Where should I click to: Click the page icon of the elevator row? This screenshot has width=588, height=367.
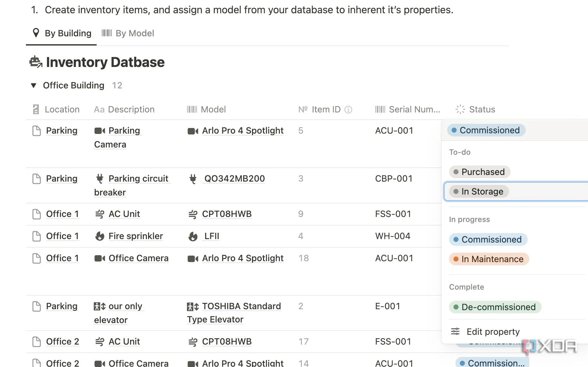click(x=37, y=306)
